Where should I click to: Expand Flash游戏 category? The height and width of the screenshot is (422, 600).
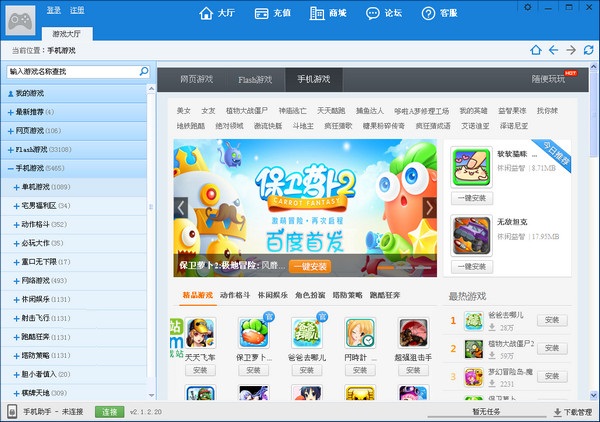[x=11, y=150]
